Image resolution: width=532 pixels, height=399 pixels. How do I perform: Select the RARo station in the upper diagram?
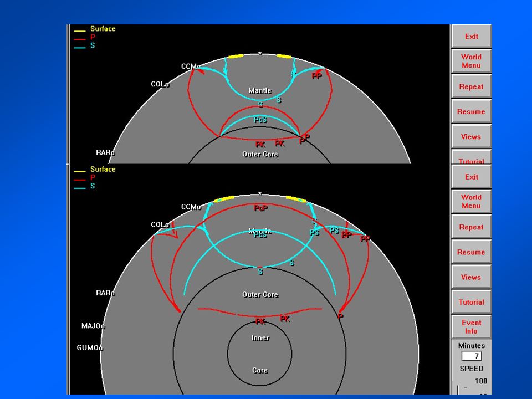coord(105,153)
